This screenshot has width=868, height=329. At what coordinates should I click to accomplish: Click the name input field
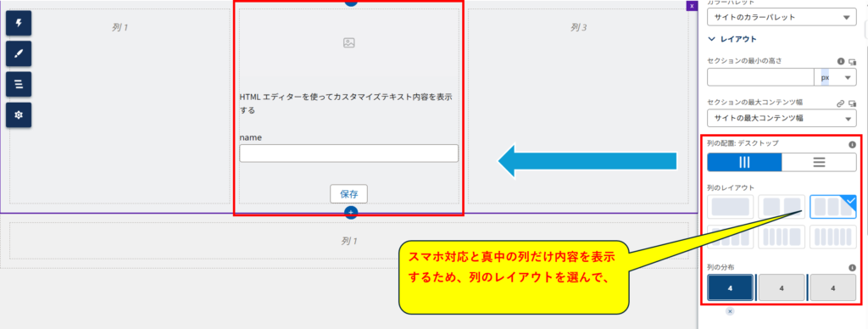coord(348,153)
